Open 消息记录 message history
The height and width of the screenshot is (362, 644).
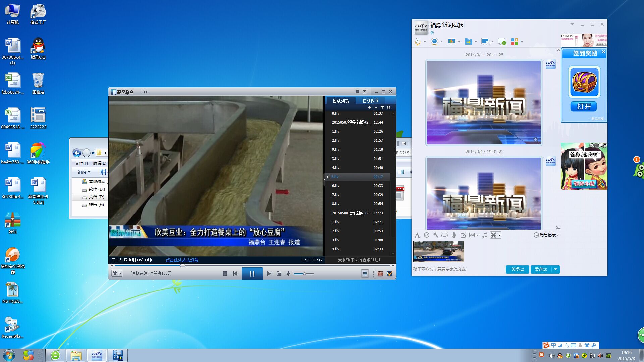tap(546, 235)
